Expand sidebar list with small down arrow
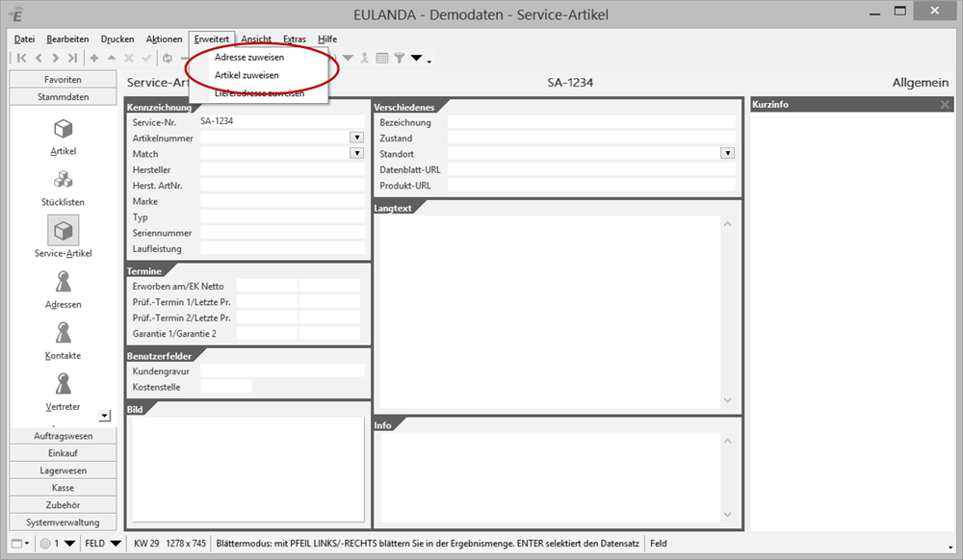 coord(104,416)
